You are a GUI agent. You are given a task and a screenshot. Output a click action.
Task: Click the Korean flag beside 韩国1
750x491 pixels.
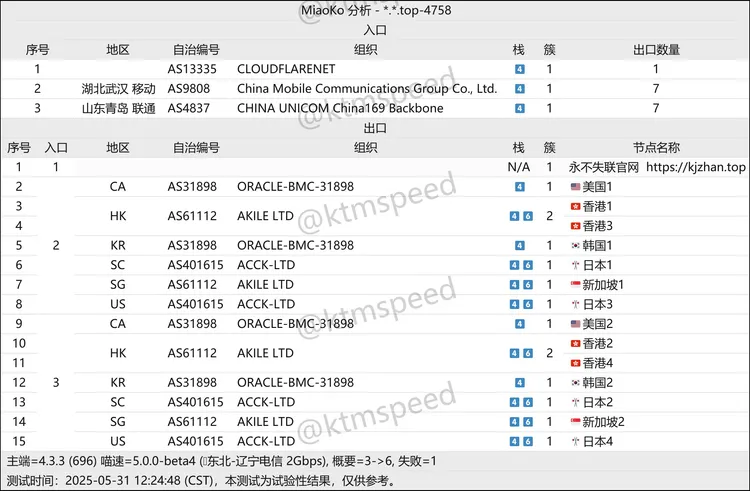coord(574,245)
